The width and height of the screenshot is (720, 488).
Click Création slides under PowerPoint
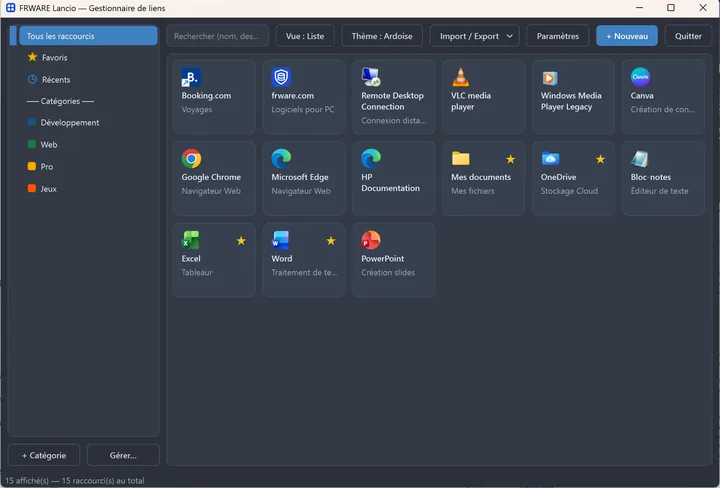[x=388, y=272]
